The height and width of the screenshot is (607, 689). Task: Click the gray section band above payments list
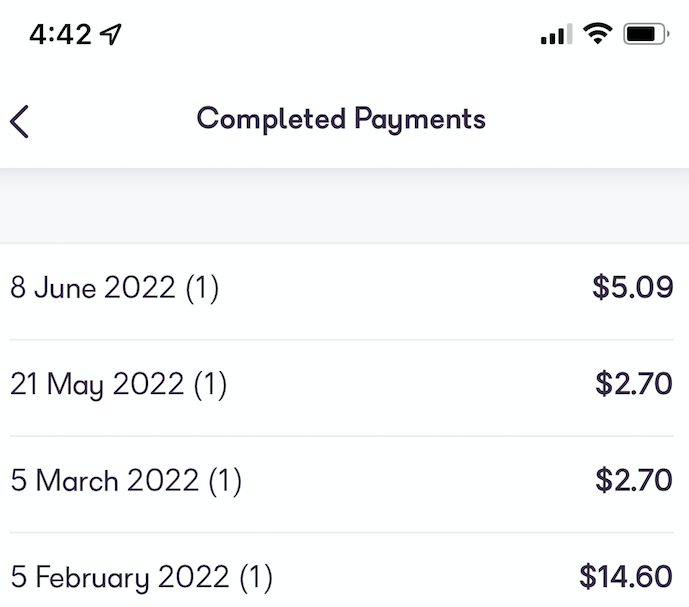pyautogui.click(x=344, y=205)
